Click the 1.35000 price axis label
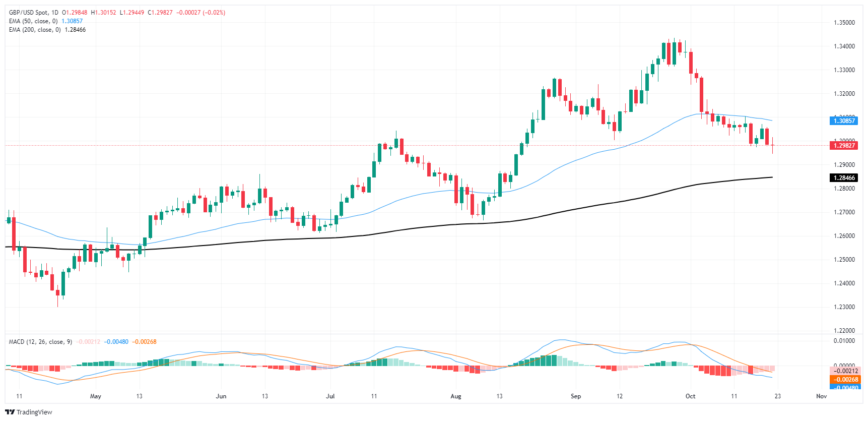 [x=844, y=23]
